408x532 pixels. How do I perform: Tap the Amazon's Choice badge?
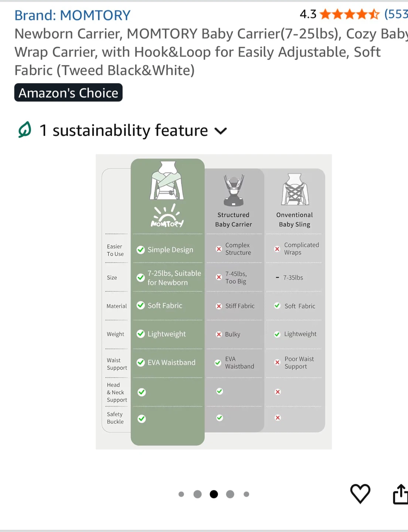pos(68,93)
